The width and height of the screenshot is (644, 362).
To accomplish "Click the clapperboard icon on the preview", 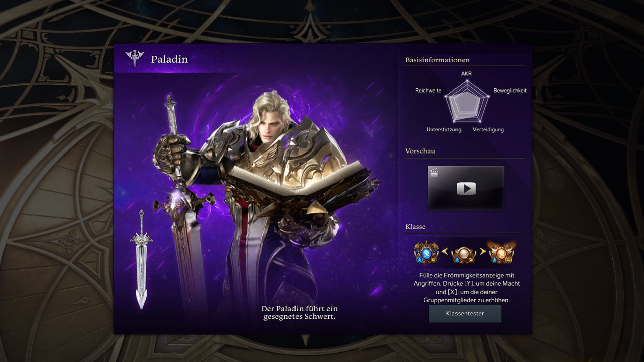I will click(x=434, y=173).
